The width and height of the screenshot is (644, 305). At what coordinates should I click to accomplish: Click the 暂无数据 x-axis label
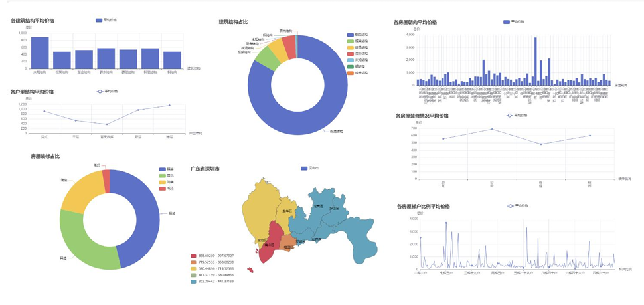pyautogui.click(x=107, y=136)
